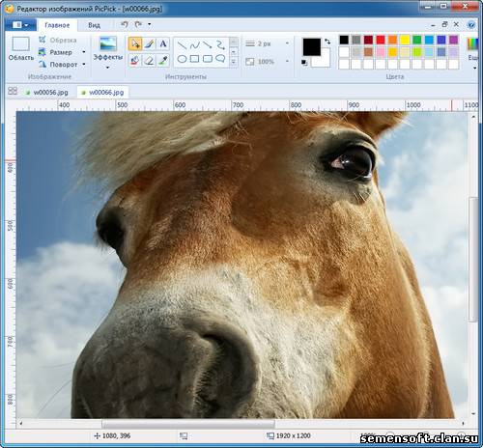Expand the Эффекты dropdown
This screenshot has width=483, height=448.
point(108,68)
